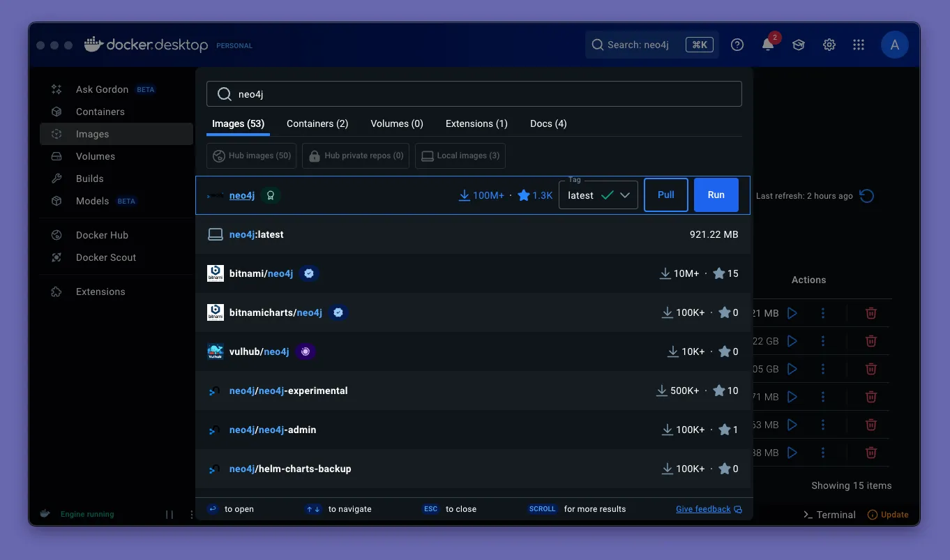
Task: Click the first row's run play icon
Action: (792, 313)
